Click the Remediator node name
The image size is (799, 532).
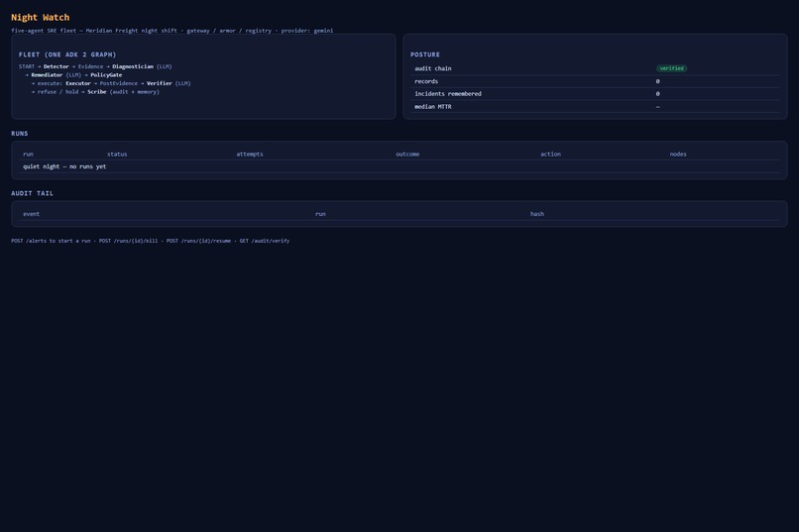point(47,75)
